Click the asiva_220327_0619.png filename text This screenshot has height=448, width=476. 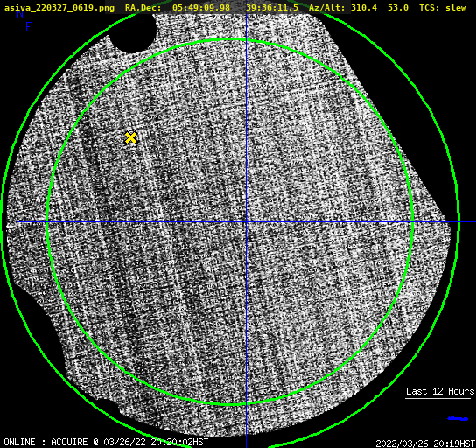pos(59,8)
